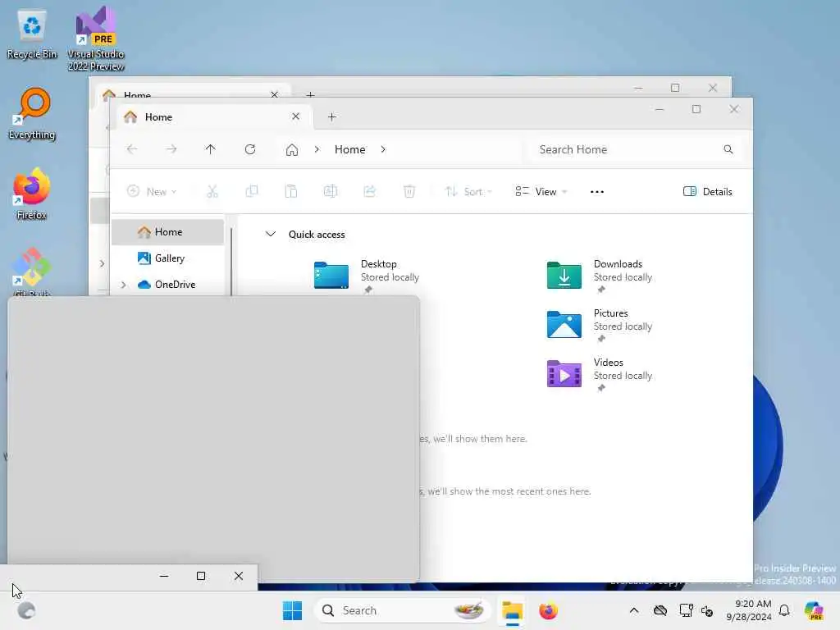Screen dimensions: 840x630
Task: Expand the breadcrumb chevron after Home
Action: coord(383,149)
